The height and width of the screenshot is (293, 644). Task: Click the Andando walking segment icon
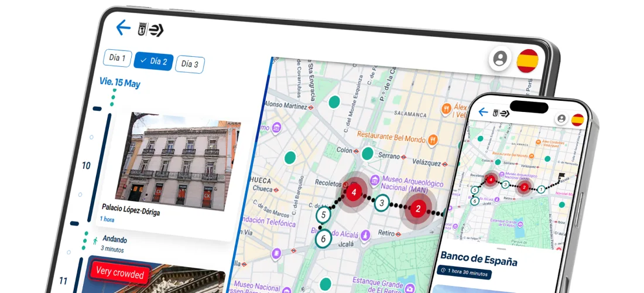[x=95, y=241]
